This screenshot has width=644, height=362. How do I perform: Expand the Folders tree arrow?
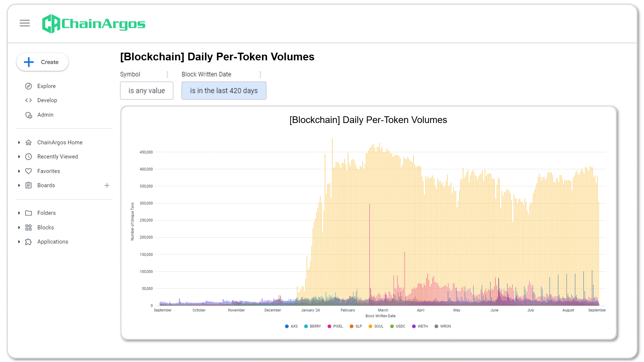(x=19, y=213)
